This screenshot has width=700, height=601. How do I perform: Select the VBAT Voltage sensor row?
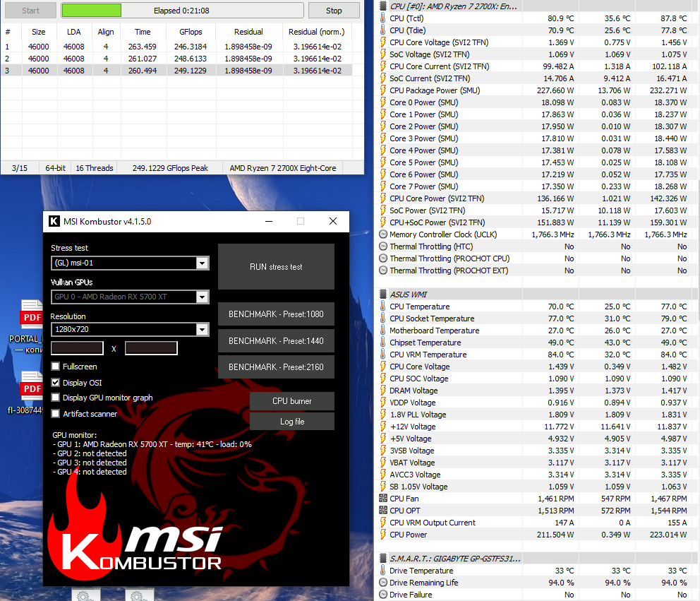pos(535,463)
